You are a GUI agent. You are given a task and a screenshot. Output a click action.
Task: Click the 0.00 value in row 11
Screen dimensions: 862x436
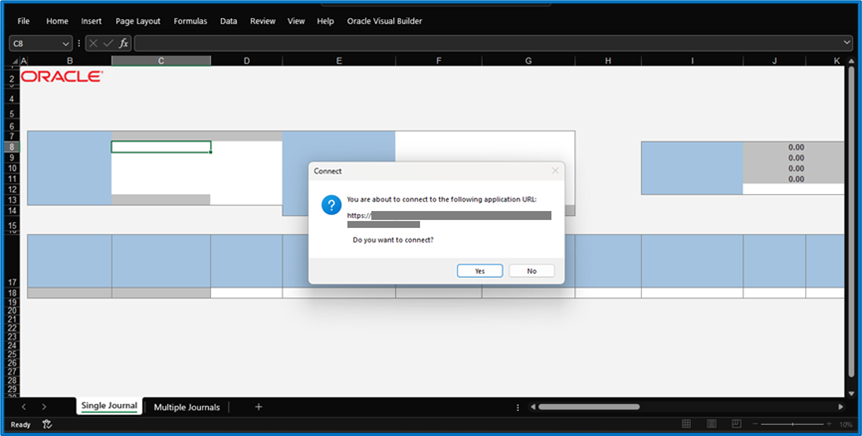pyautogui.click(x=796, y=179)
